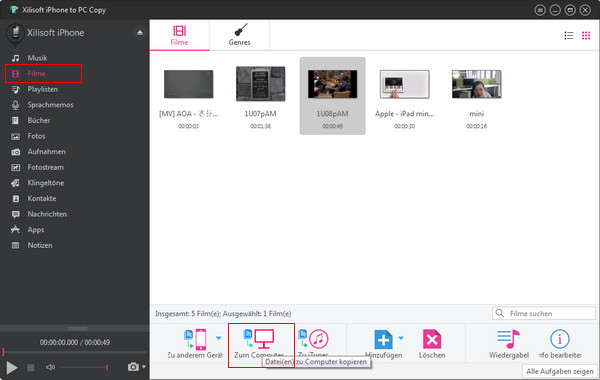Stop playback in player

click(31, 367)
